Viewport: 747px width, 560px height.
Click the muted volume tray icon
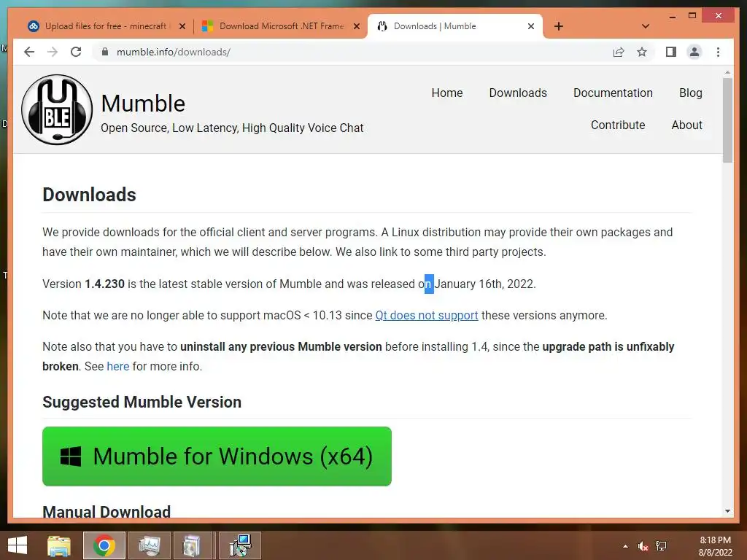click(643, 546)
